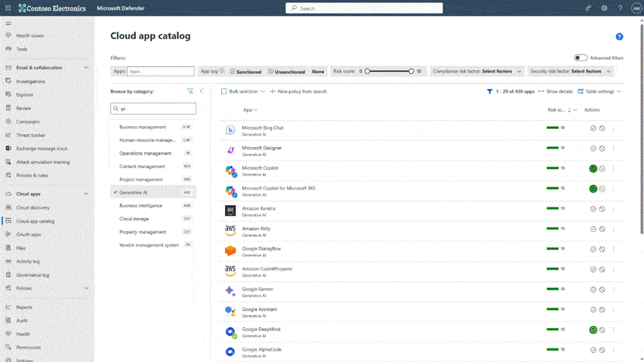This screenshot has width=644, height=362.
Task: Click green sanctioned icon for Google DeepMind
Action: pyautogui.click(x=593, y=330)
